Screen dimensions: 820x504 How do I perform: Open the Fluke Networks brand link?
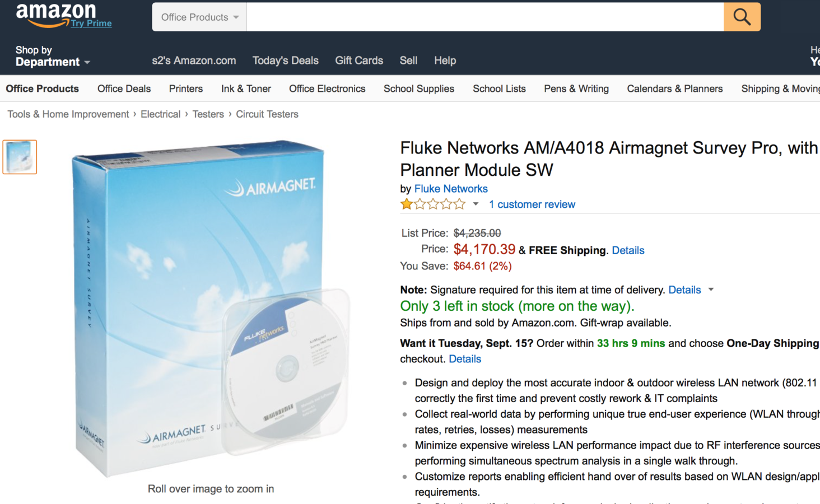451,189
